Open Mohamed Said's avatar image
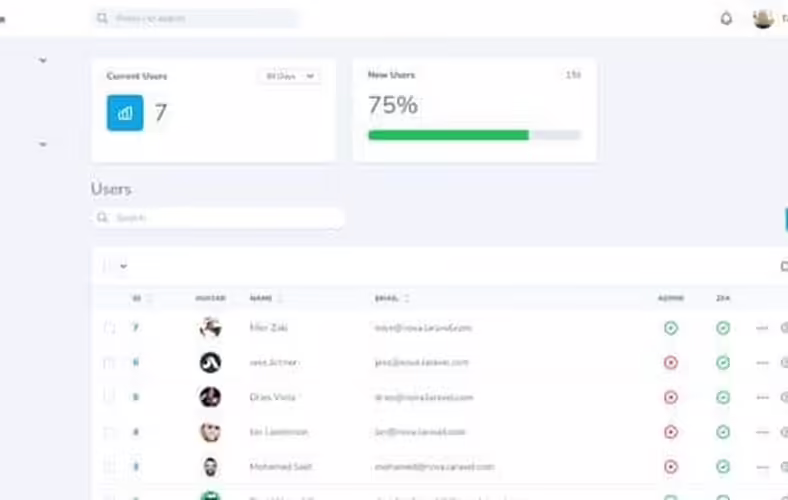The image size is (788, 500). click(210, 466)
